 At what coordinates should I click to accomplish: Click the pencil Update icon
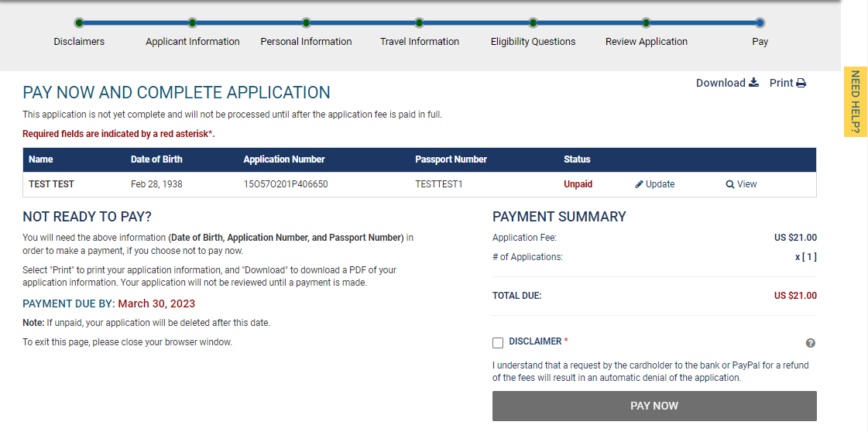pos(640,184)
